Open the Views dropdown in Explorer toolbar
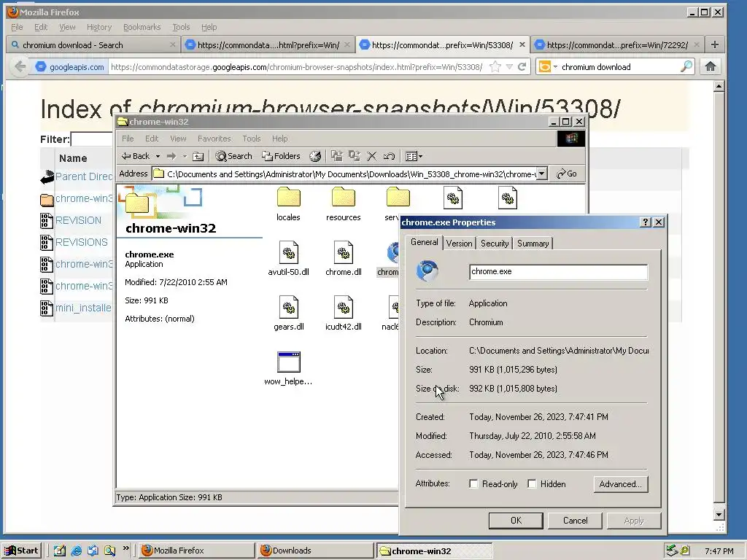The height and width of the screenshot is (560, 747). pyautogui.click(x=420, y=156)
